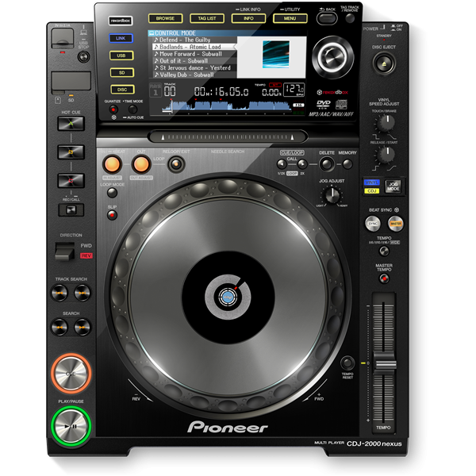Flip the DIRECTION FWD/REV lever
Viewport: 476px width, 476px height.
65,251
